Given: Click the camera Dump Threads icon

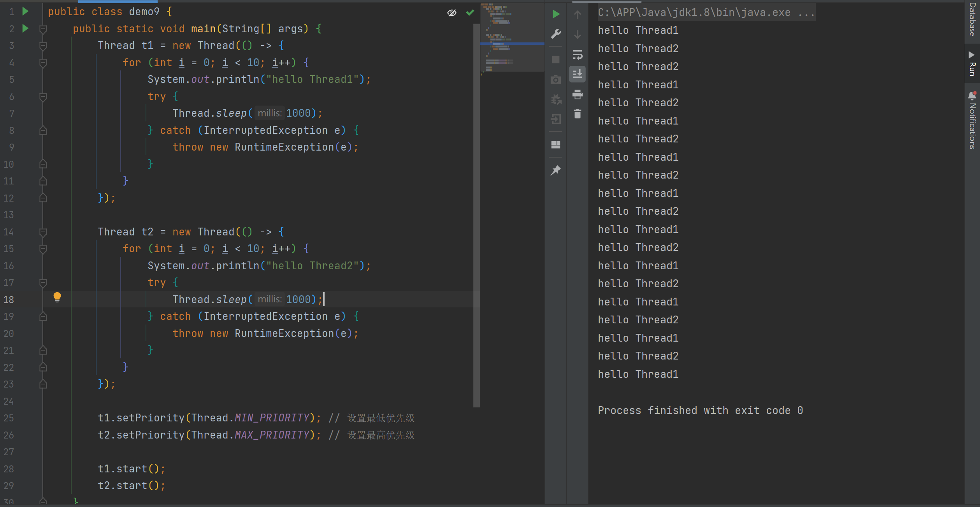Looking at the screenshot, I should pyautogui.click(x=556, y=80).
